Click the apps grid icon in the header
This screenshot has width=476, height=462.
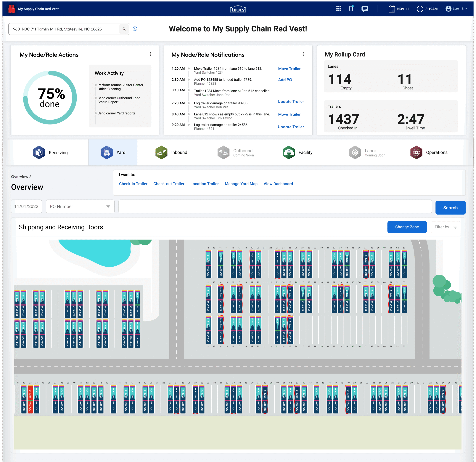[x=339, y=9]
